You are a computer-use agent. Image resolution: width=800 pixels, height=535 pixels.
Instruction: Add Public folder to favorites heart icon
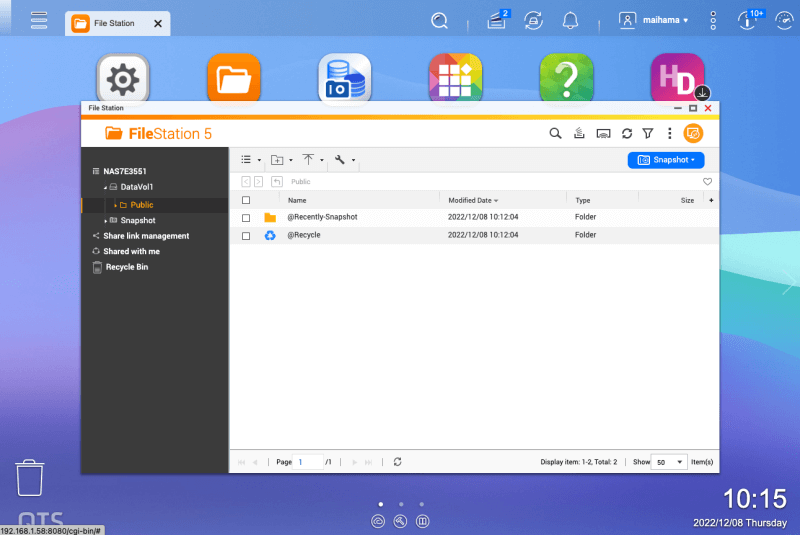707,182
